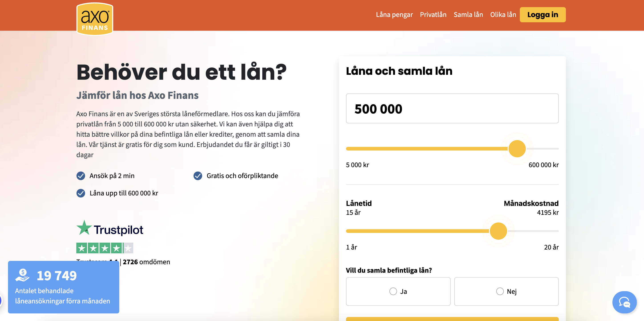The image size is (644, 321).
Task: Open the '2726 omdömen' reviews link
Action: pos(146,262)
